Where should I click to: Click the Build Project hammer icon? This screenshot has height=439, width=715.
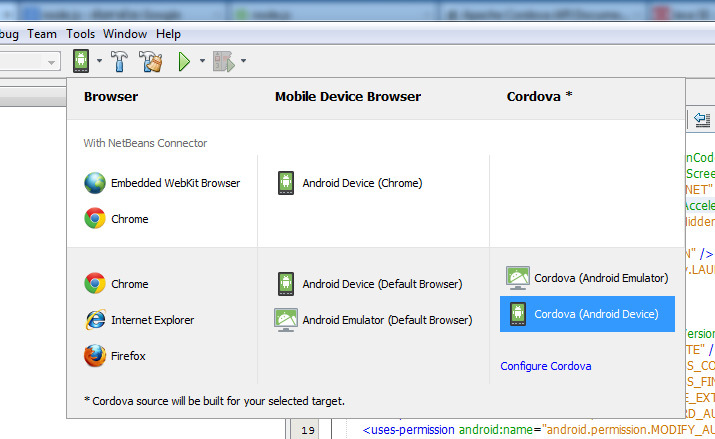coord(120,62)
